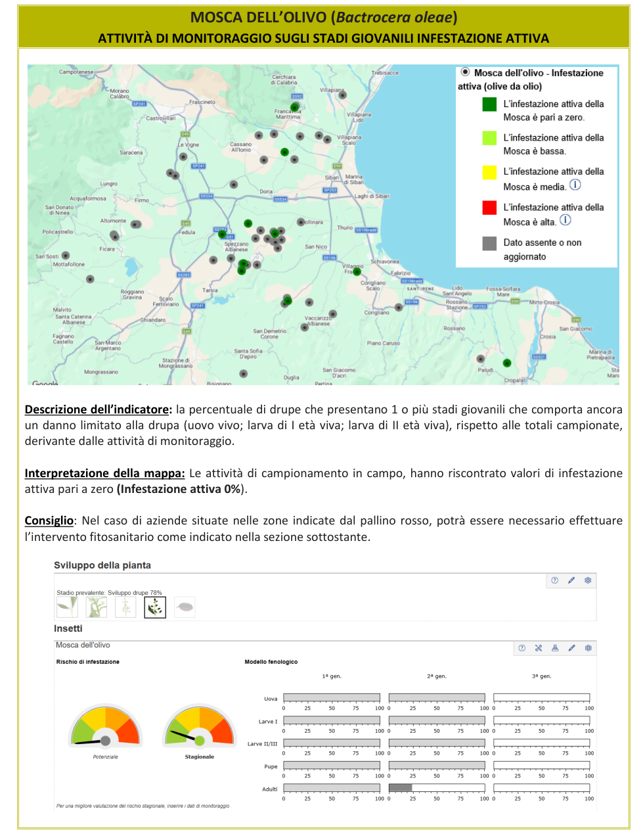
Task: Click pencil edit icon in Mosca dell'olivo panel
Action: (x=571, y=648)
